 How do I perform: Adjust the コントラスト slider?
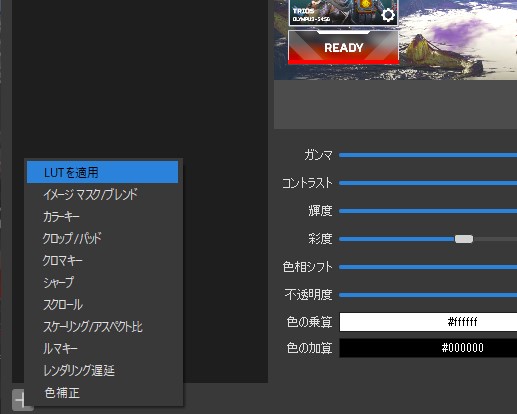pos(428,183)
